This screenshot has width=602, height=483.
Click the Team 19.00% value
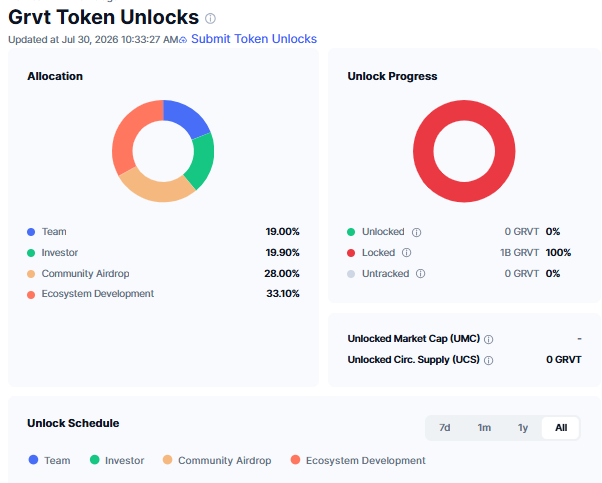(282, 232)
